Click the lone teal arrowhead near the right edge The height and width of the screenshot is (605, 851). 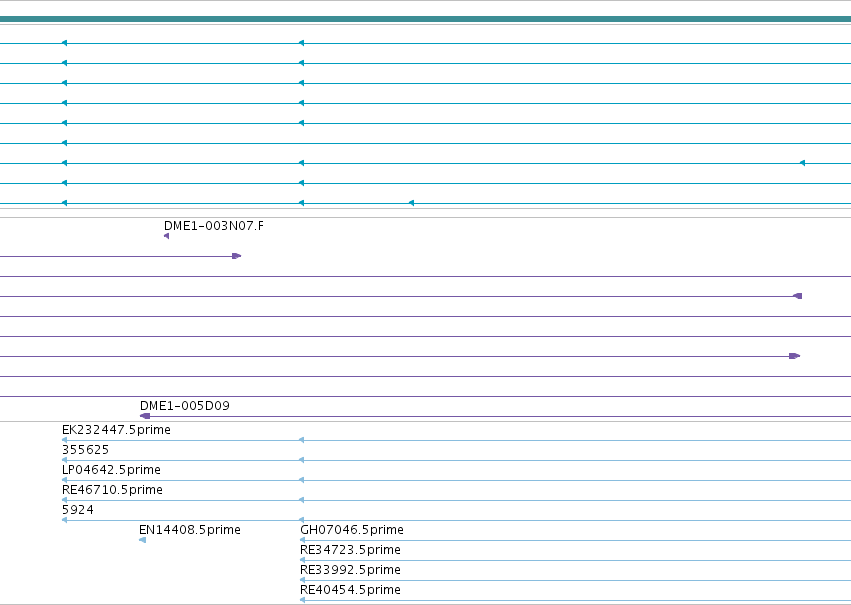coord(802,163)
